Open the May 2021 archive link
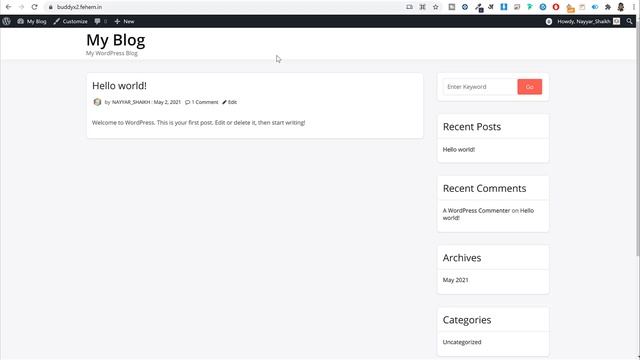Screen dimensions: 640x360 point(456,280)
